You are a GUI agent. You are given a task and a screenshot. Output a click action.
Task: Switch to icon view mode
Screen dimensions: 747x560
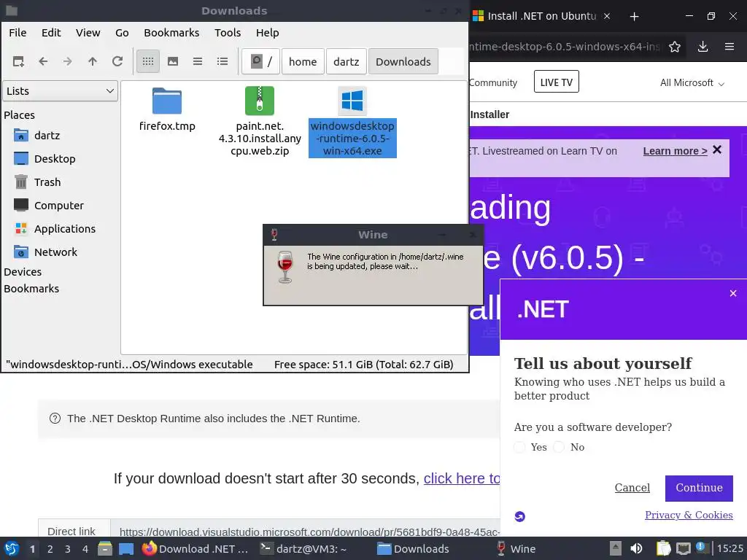click(148, 61)
